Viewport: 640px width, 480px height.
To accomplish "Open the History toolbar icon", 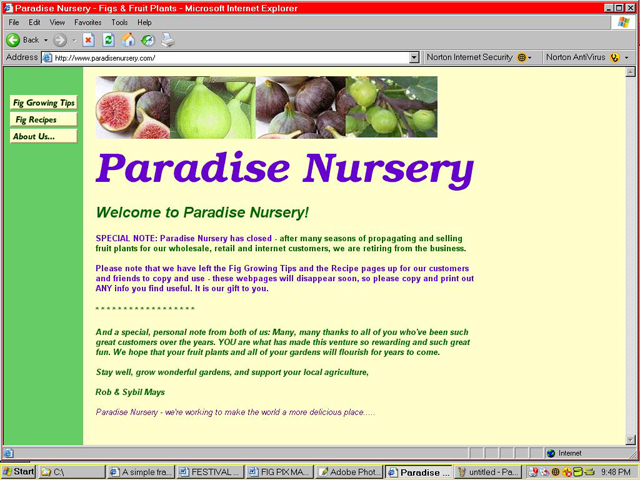I will click(x=148, y=40).
